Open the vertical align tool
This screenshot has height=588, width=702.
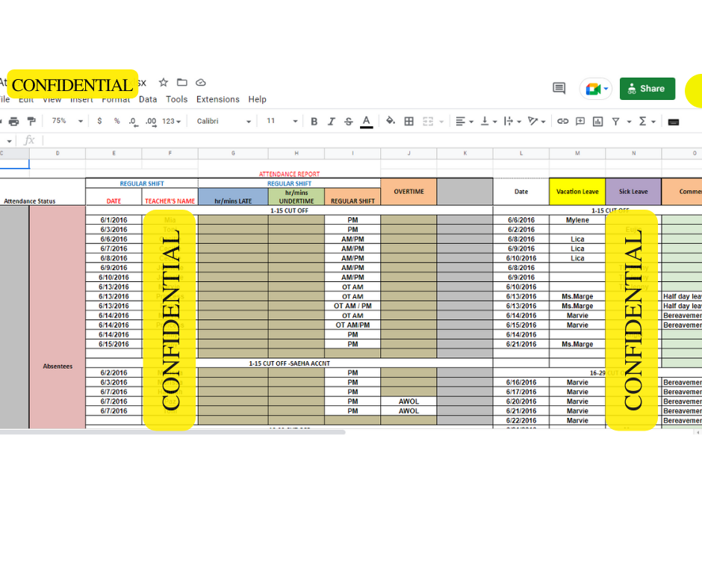pyautogui.click(x=485, y=122)
